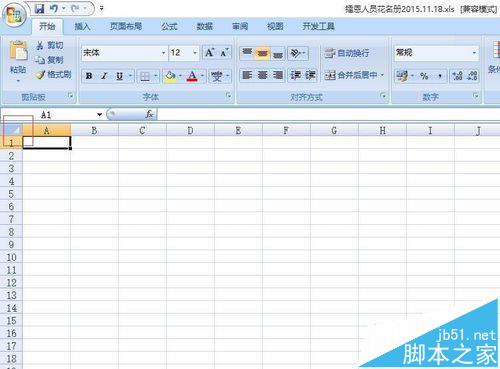Screen dimensions: 500x369
Task: Set top vertical alignment
Action: (247, 53)
